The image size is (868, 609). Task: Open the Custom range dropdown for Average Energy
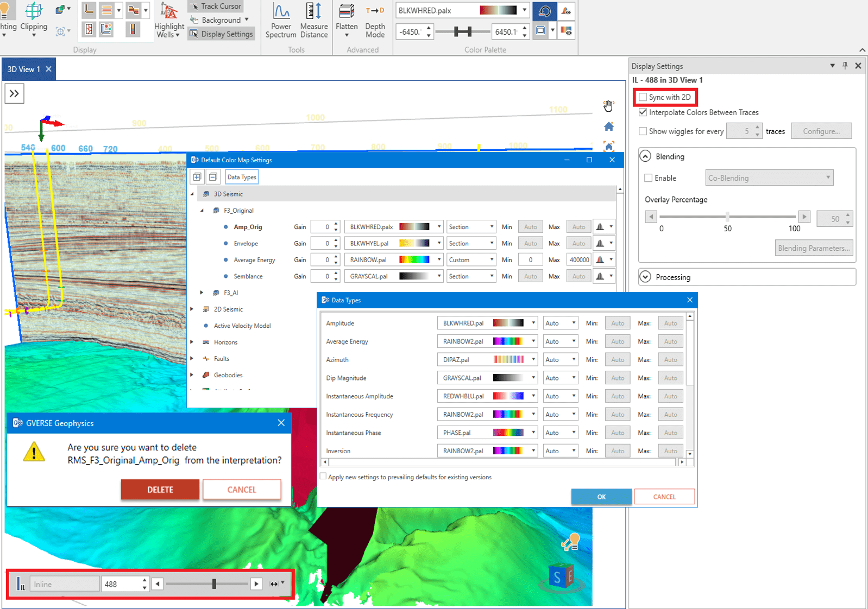pyautogui.click(x=471, y=260)
